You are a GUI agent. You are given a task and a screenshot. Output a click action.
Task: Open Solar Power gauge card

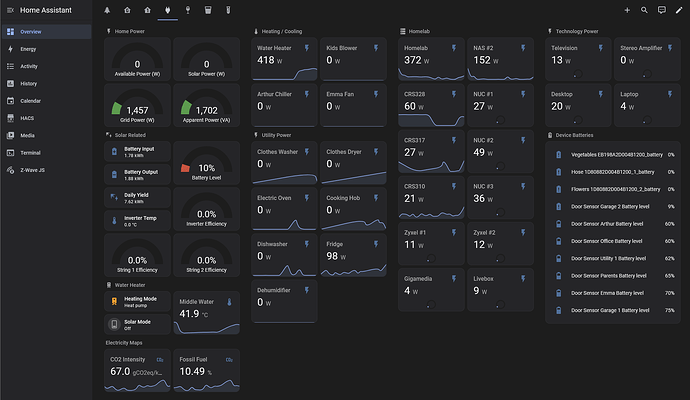(x=206, y=59)
